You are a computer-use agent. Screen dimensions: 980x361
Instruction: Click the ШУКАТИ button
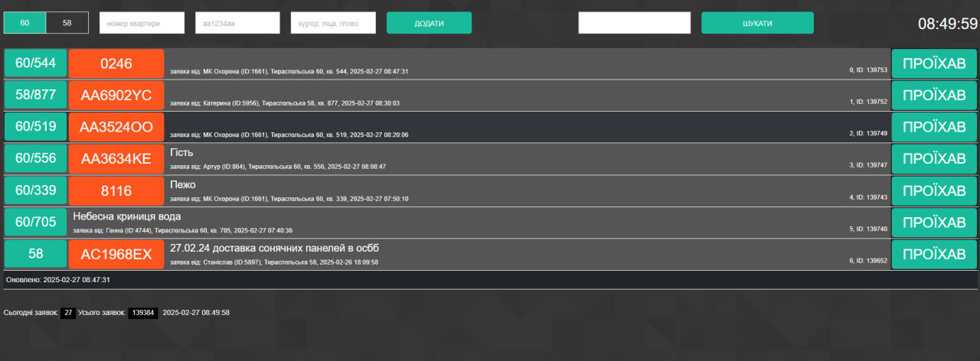[x=757, y=23]
